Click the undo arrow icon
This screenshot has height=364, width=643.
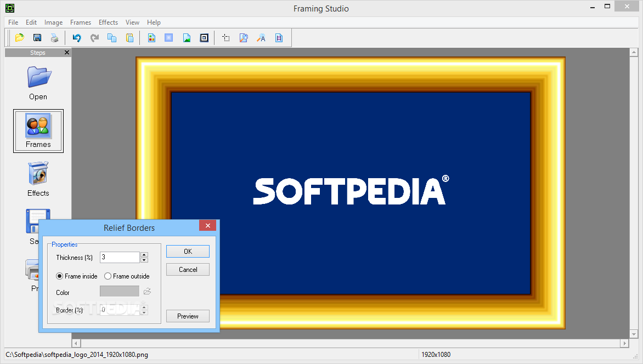coord(77,38)
